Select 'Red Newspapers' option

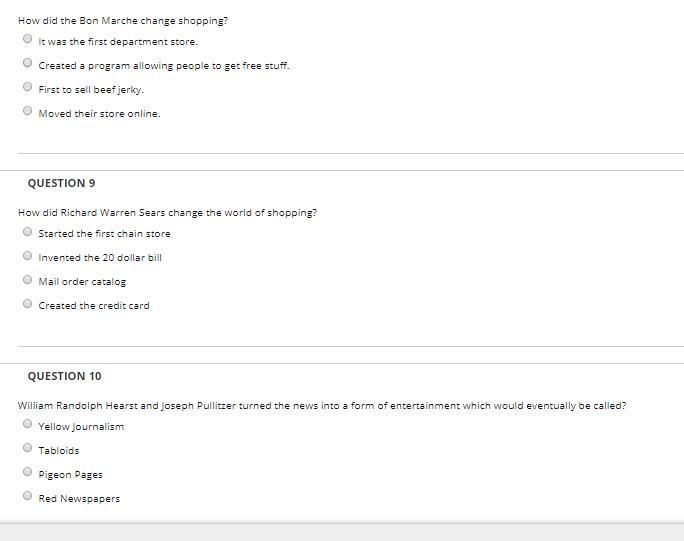coord(27,496)
